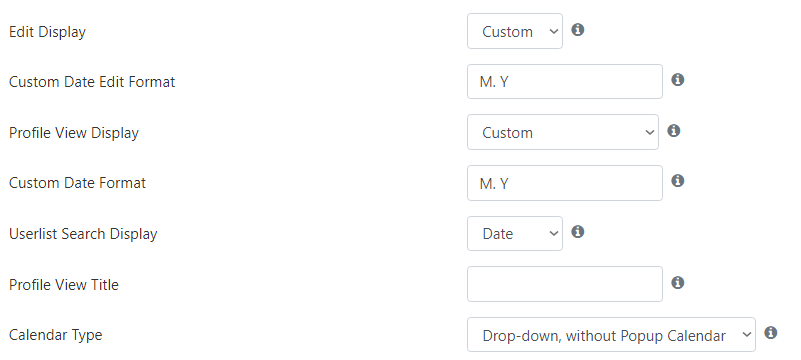
Task: Click the info icon for Custom Date Format
Action: (x=677, y=181)
